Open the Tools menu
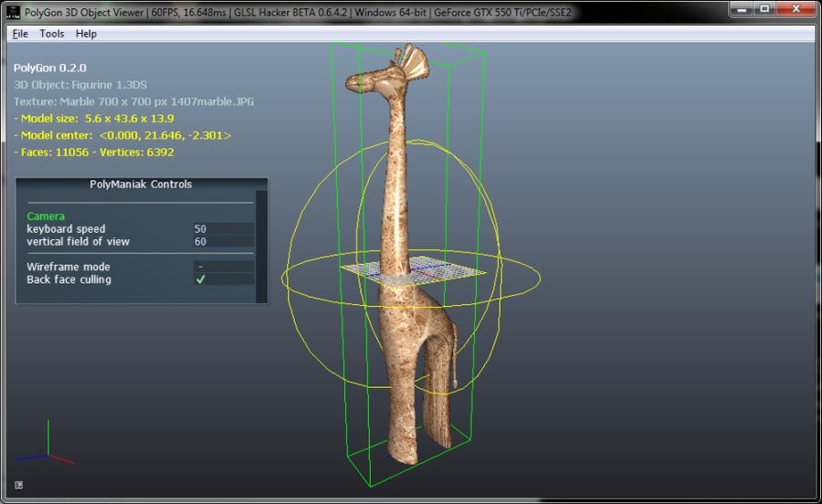Screen dimensions: 822x504 52,34
